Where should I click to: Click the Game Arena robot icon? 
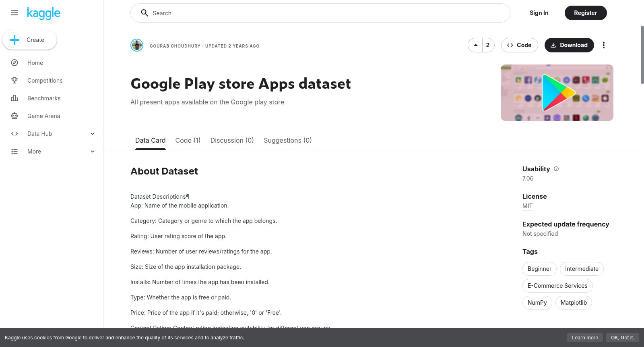tap(14, 116)
